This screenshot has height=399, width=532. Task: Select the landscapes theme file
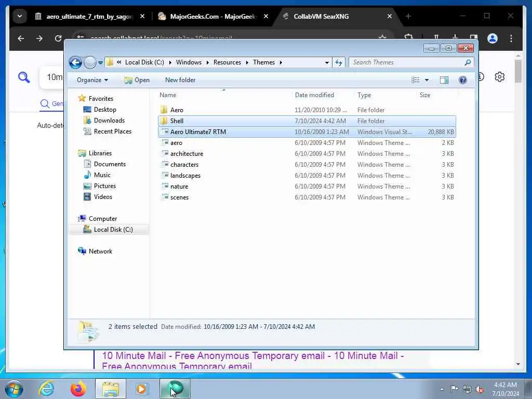[x=185, y=176]
